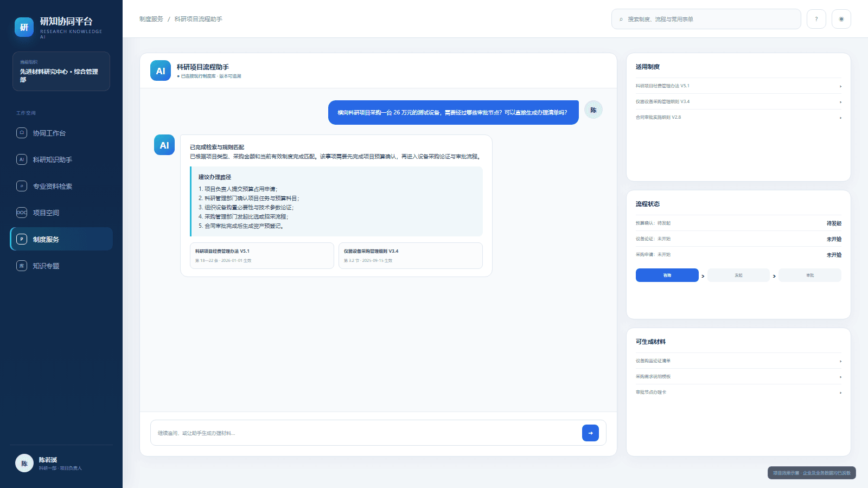The width and height of the screenshot is (868, 488).
Task: Select the 科研知识助手 sidebar icon
Action: [22, 159]
